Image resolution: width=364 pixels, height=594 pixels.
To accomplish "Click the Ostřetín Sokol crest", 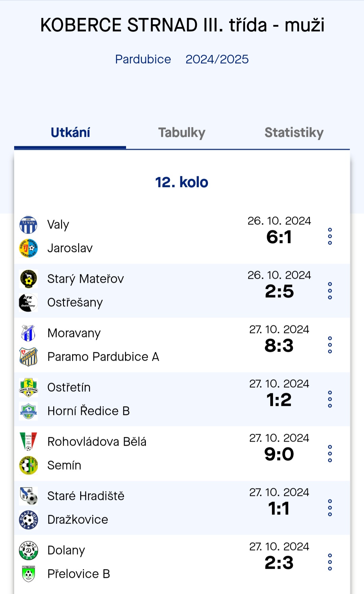I will coord(28,387).
